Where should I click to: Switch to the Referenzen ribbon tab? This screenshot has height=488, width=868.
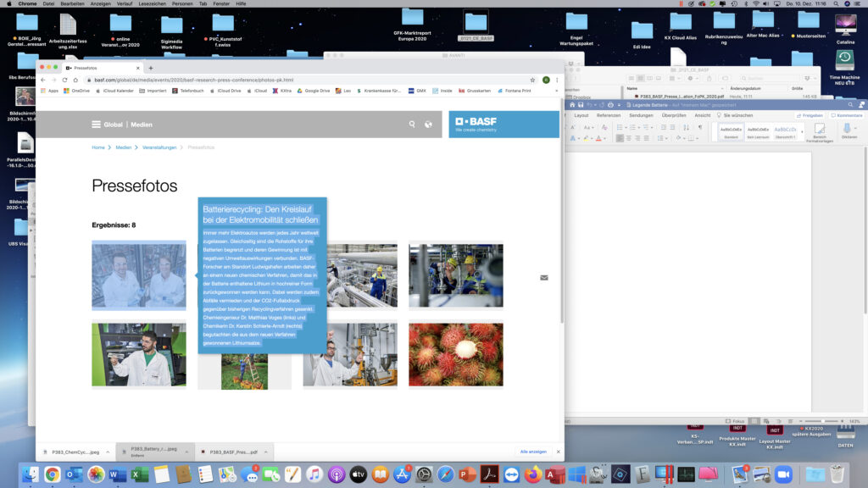(608, 115)
